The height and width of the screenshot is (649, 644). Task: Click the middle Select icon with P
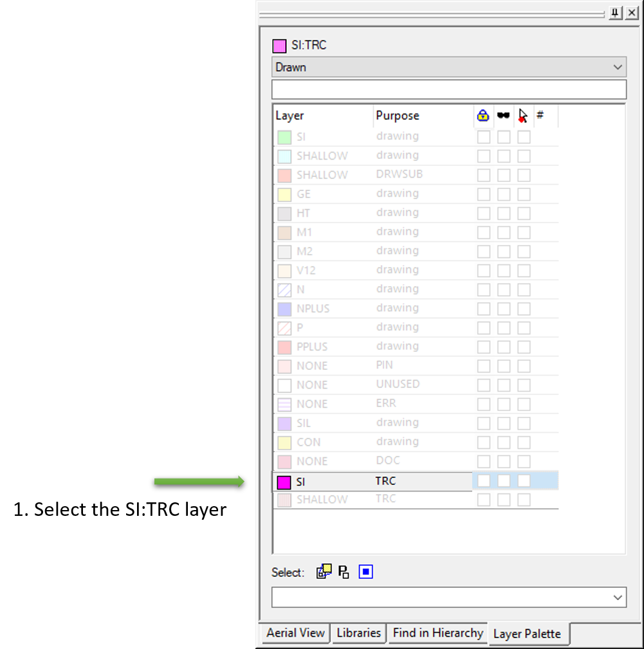tap(344, 572)
